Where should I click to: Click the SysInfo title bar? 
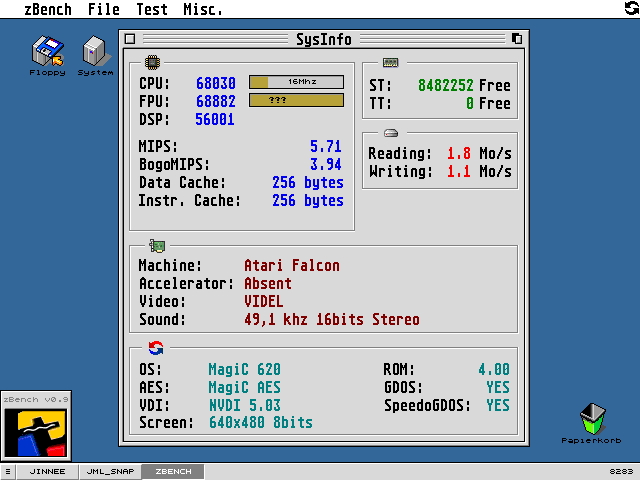coord(323,39)
